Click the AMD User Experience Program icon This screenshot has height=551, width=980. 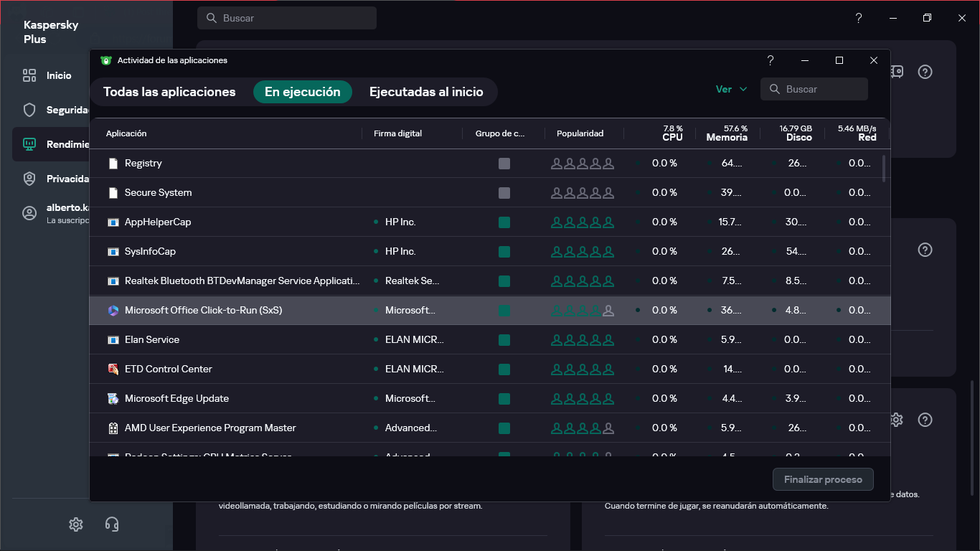113,428
